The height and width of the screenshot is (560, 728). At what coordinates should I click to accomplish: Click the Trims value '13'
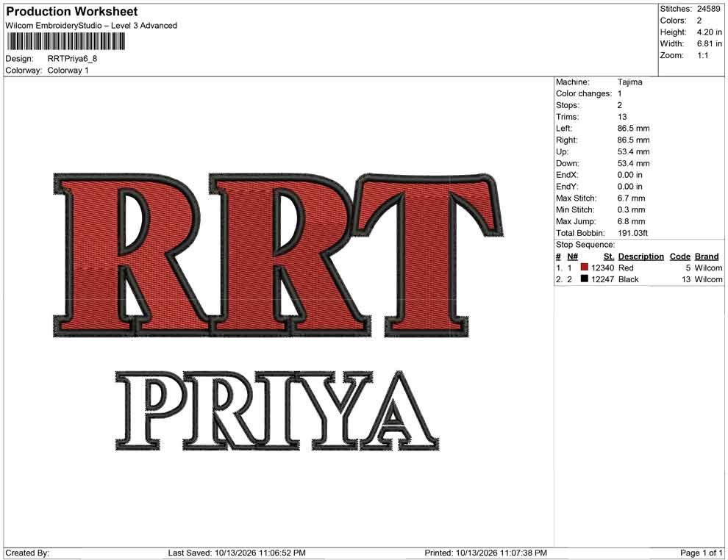click(x=622, y=117)
